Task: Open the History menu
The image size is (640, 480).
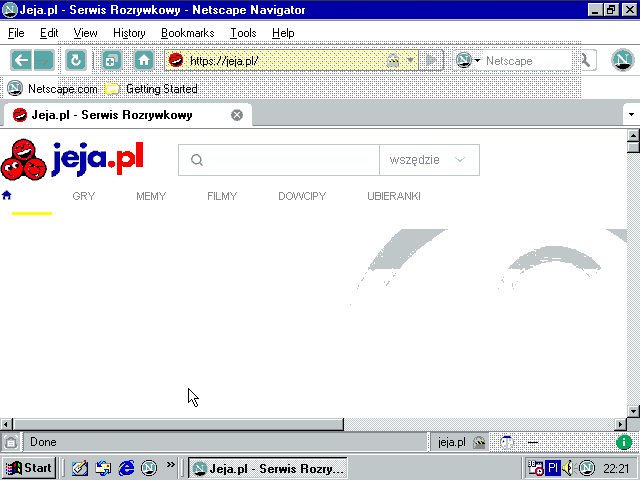Action: [129, 33]
